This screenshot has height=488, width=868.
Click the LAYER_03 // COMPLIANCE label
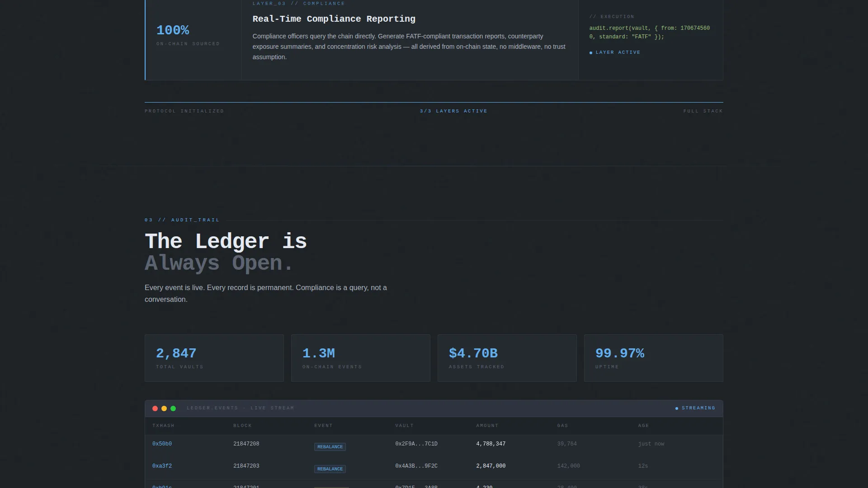(299, 4)
